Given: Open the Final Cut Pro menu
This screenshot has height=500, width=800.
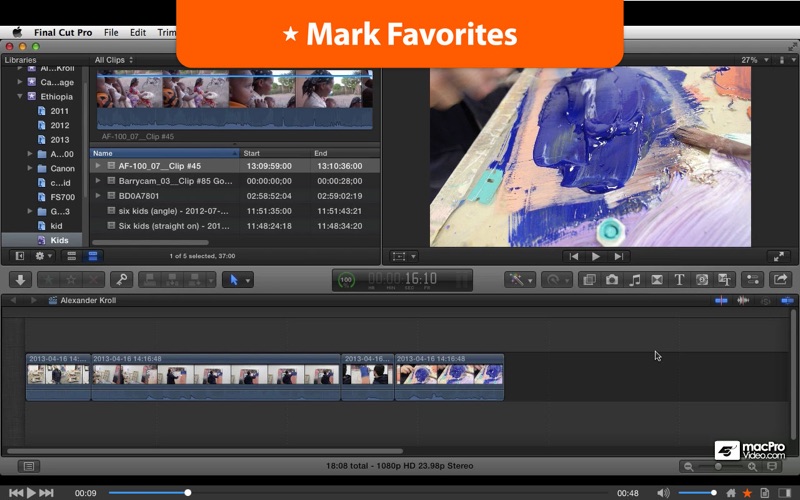Looking at the screenshot, I should pos(63,32).
